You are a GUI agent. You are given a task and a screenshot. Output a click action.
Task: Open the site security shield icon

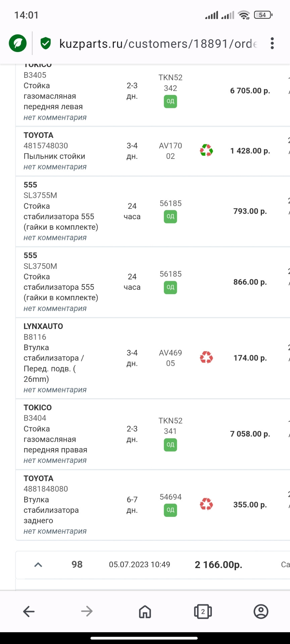[x=46, y=43]
